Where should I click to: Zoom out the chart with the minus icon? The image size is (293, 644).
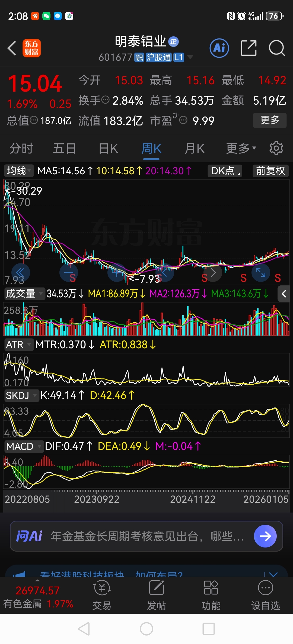point(69,272)
